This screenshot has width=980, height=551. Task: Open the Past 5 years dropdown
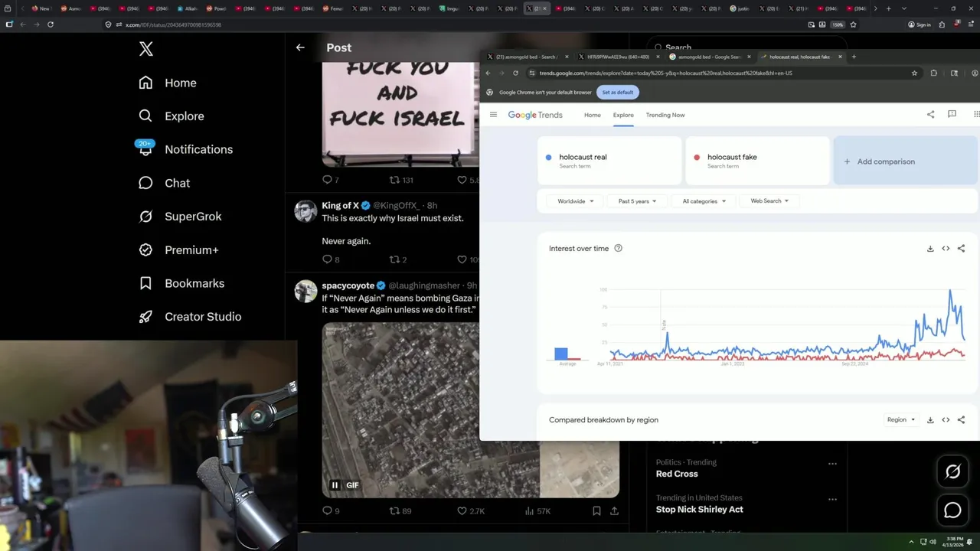[637, 201]
